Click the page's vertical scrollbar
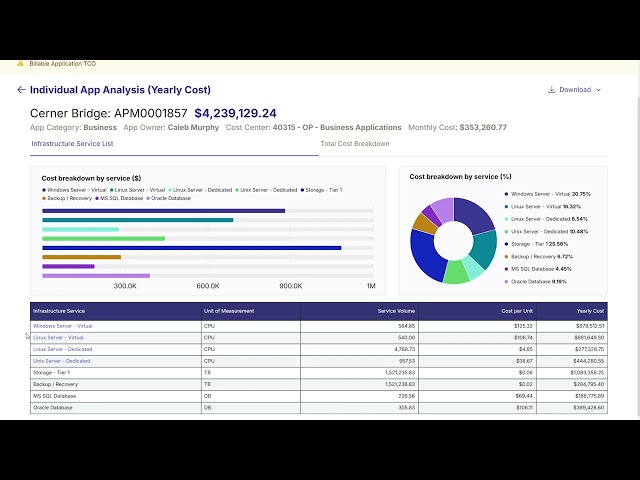Image resolution: width=640 pixels, height=480 pixels. (x=638, y=257)
